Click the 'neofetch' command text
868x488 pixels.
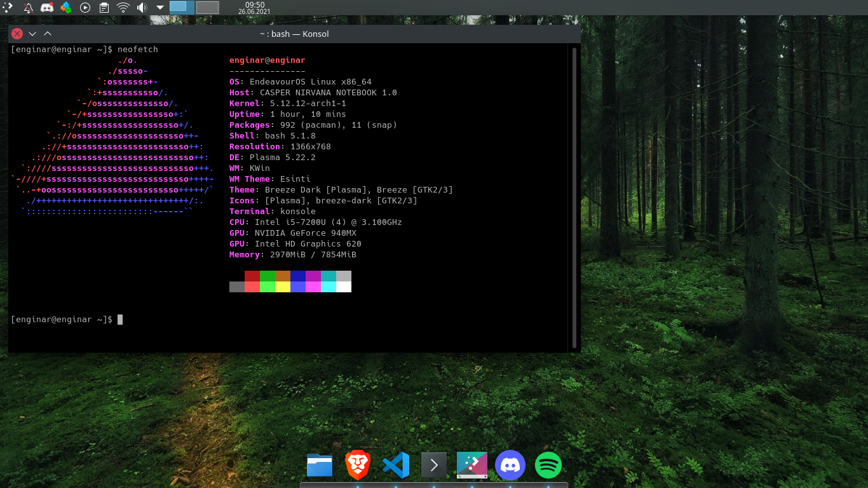(x=138, y=50)
